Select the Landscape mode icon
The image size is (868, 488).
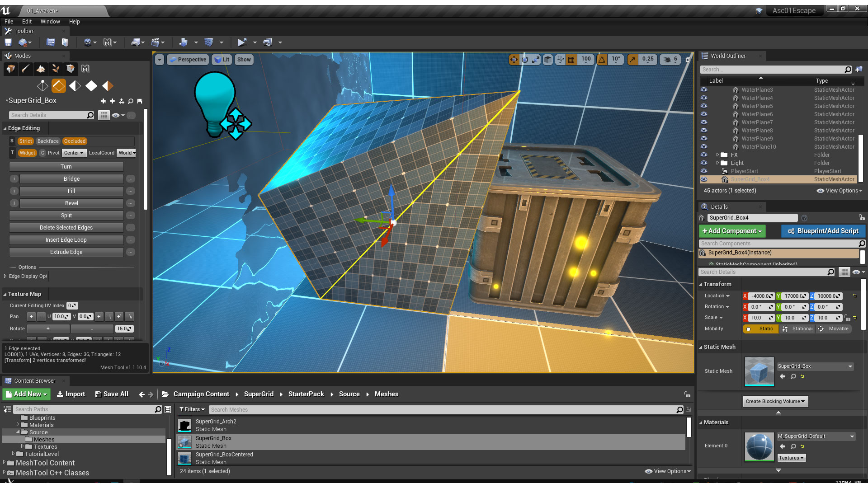(41, 69)
